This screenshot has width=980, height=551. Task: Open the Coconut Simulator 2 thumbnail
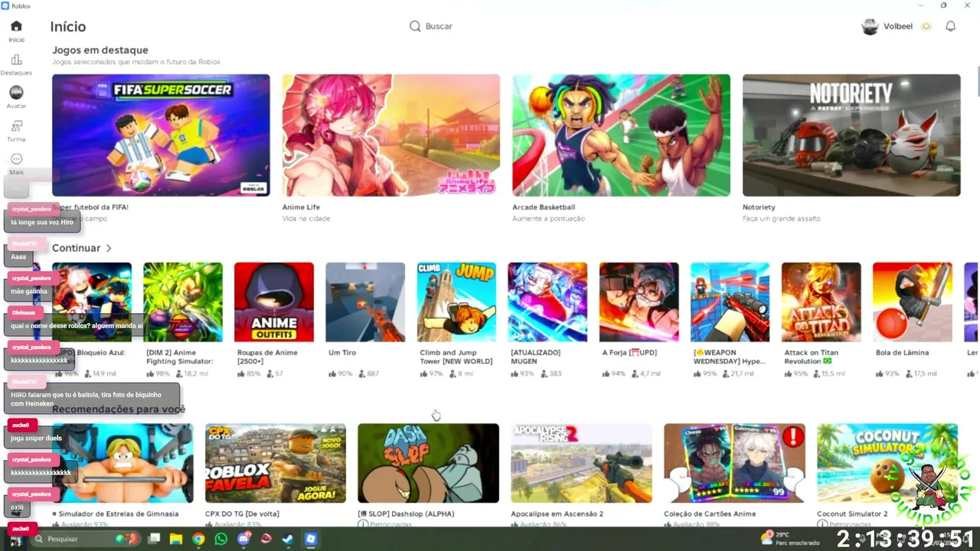point(887,463)
